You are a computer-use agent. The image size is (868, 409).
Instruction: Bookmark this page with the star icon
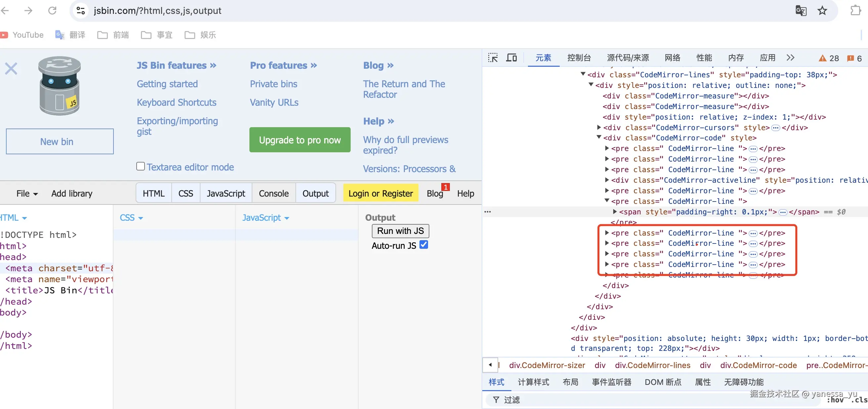click(x=822, y=11)
